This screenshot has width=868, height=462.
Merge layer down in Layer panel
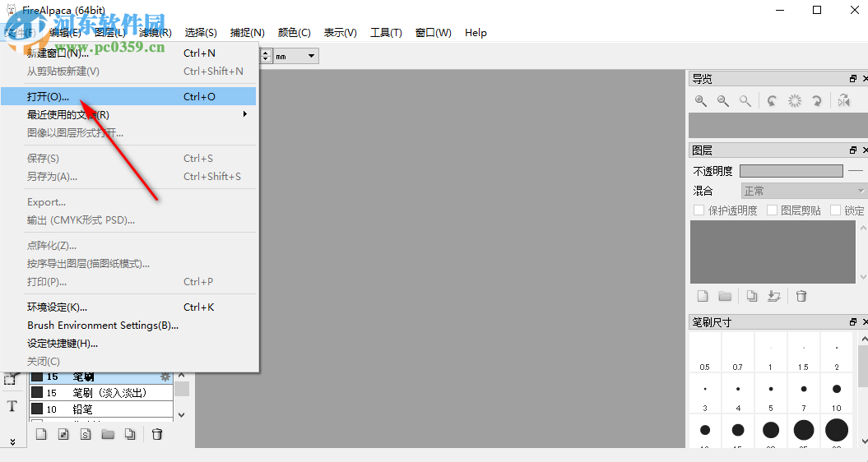click(774, 296)
